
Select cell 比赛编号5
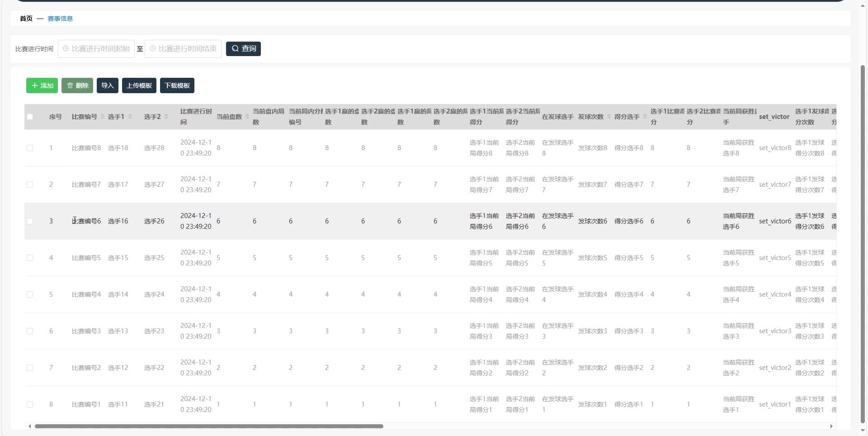pos(86,258)
